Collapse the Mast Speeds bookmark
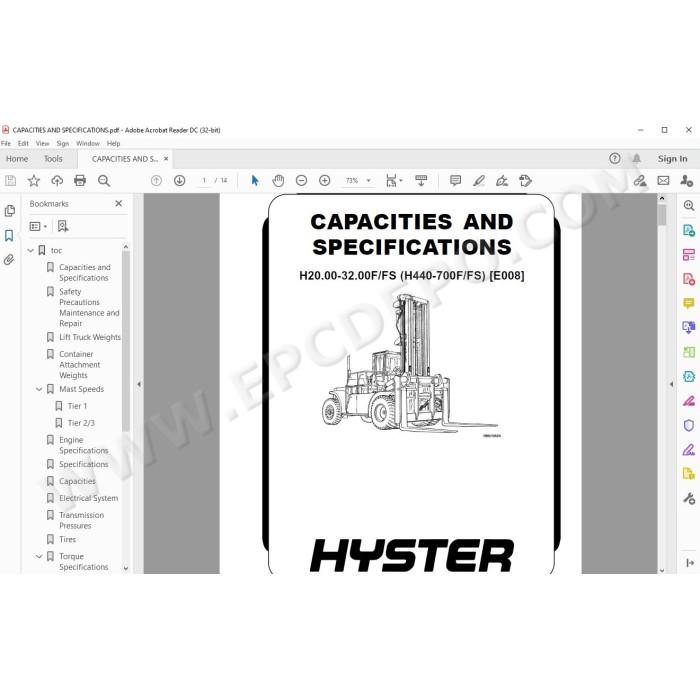 (x=39, y=389)
